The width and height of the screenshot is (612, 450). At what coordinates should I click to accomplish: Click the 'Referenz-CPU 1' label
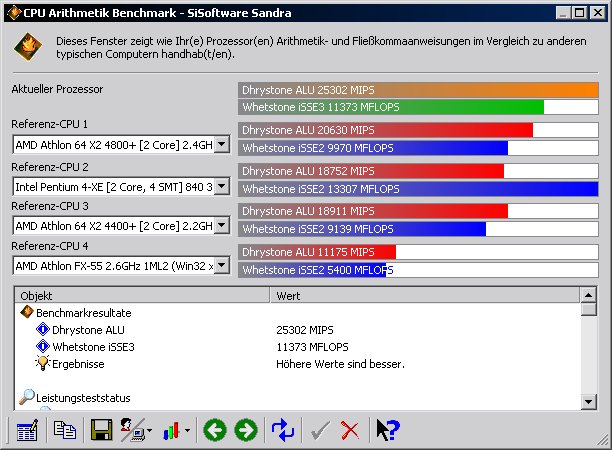(x=50, y=124)
